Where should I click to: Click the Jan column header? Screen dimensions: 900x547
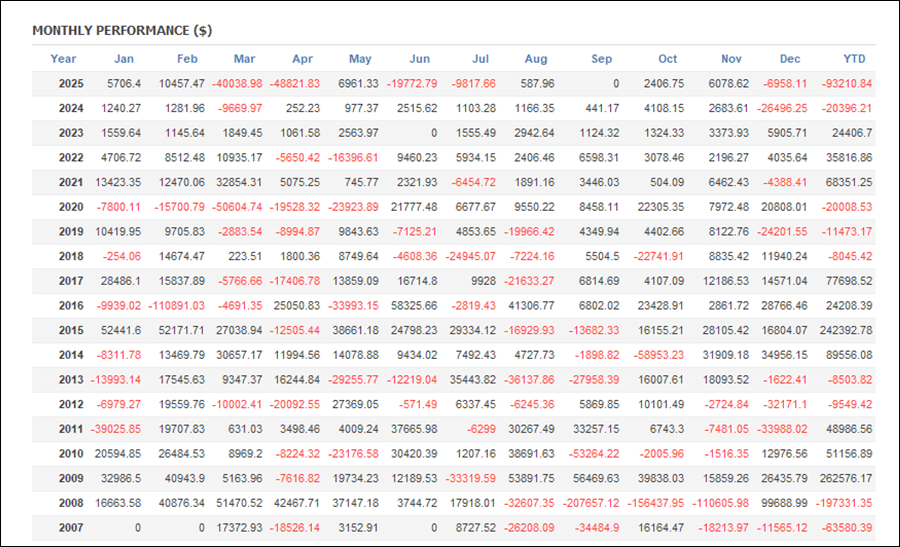(x=124, y=59)
